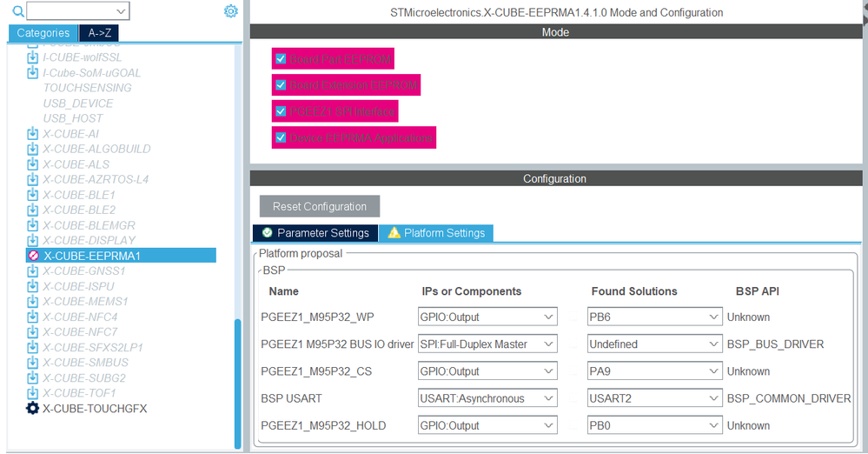Click warning triangle icon on Platform Settings tab
Image resolution: width=868 pixels, height=454 pixels.
(x=394, y=233)
